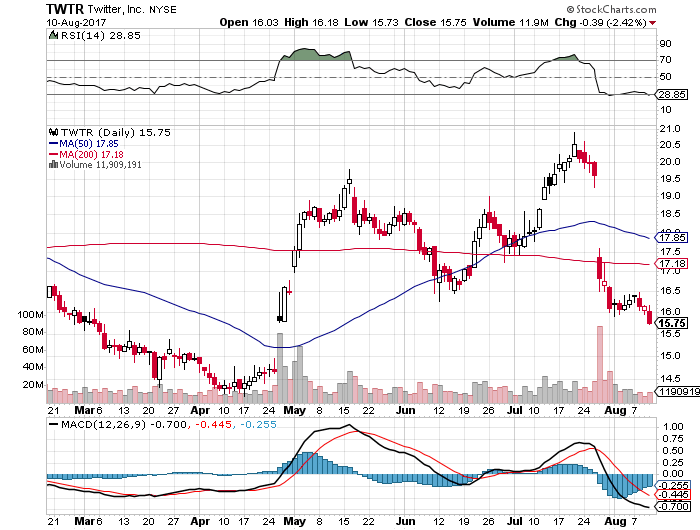700x530 pixels.
Task: Click the volume bars legend icon
Action: [x=53, y=164]
